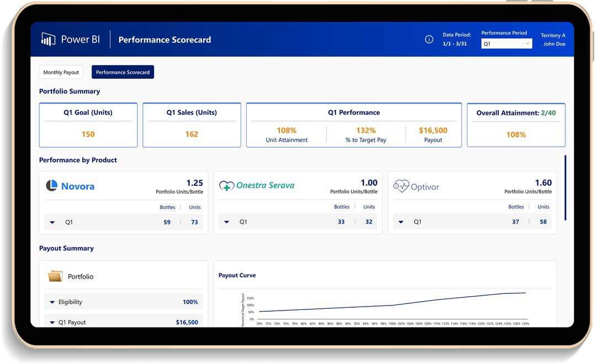
Task: Switch to Monthly Payout tab
Action: click(x=61, y=72)
